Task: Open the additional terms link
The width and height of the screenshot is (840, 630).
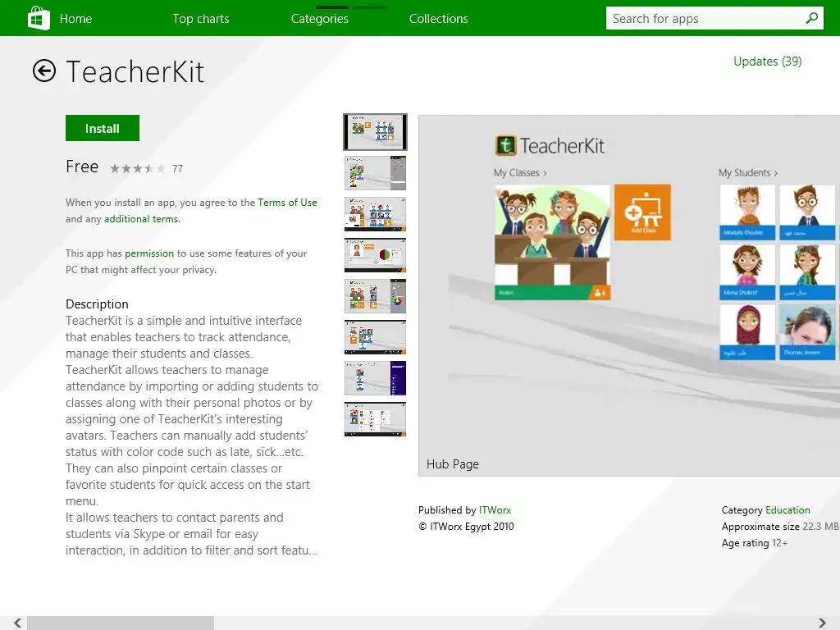Action: pyautogui.click(x=142, y=218)
